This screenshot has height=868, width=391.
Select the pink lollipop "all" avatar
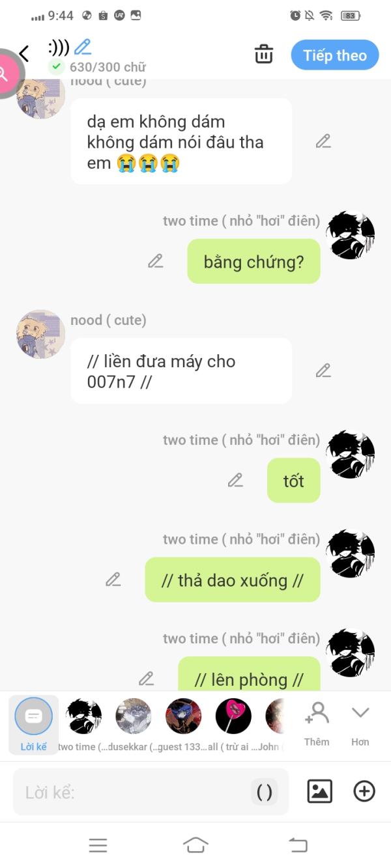233,716
